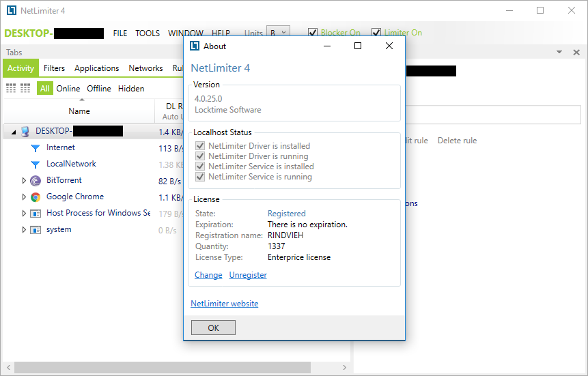Click the Unregister link
The height and width of the screenshot is (376, 588).
tap(248, 275)
